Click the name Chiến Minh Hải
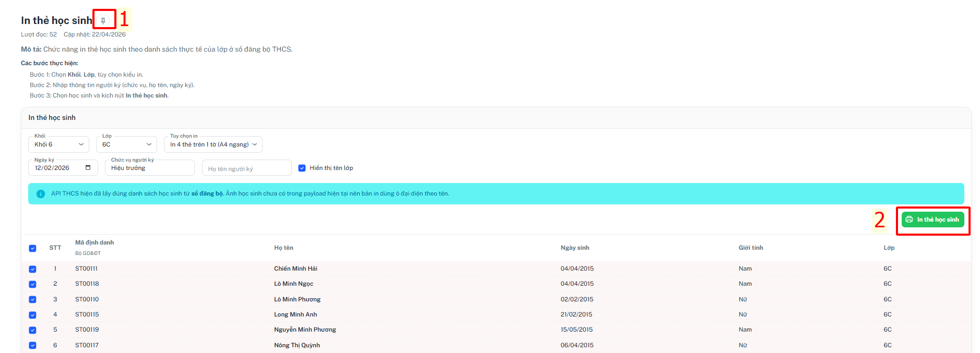Viewport: 980px width, 353px height. click(x=296, y=269)
